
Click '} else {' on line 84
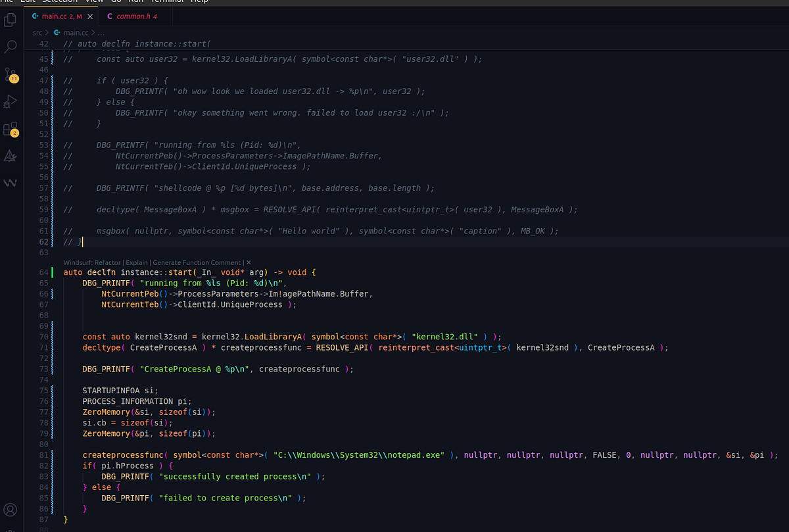pyautogui.click(x=101, y=487)
